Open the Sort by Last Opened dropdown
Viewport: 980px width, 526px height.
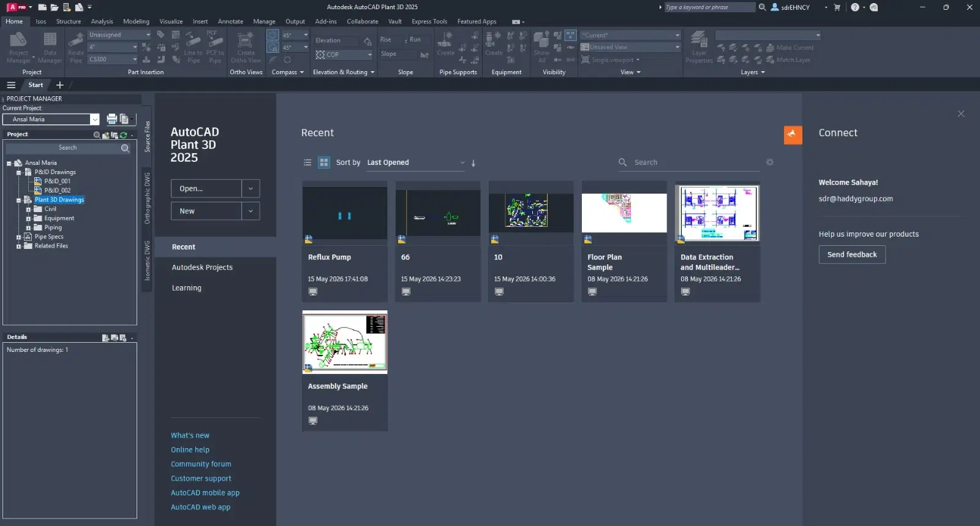417,162
